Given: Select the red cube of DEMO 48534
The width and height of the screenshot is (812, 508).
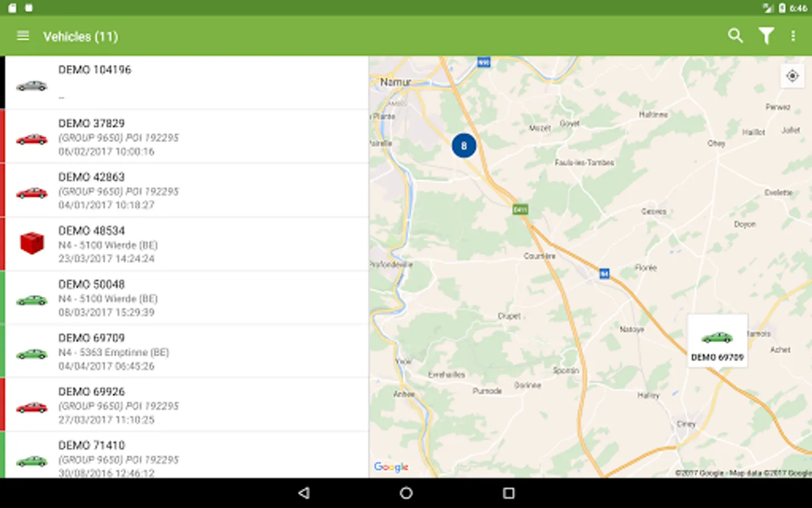Looking at the screenshot, I should point(32,243).
